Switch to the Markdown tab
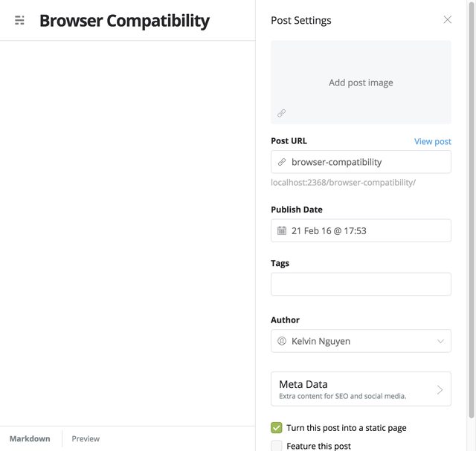Image resolution: width=476 pixels, height=451 pixels. pyautogui.click(x=30, y=438)
